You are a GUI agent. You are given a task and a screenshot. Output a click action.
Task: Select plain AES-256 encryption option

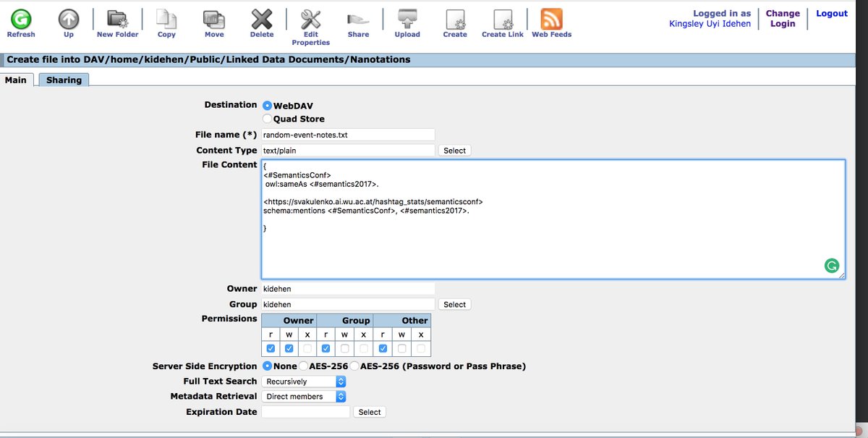[x=304, y=366]
